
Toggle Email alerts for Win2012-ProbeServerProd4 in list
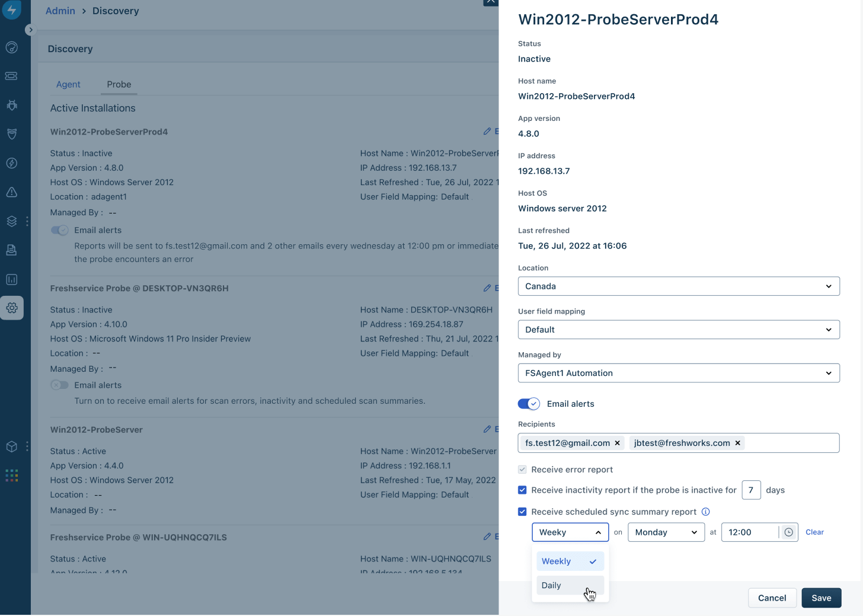tap(59, 230)
